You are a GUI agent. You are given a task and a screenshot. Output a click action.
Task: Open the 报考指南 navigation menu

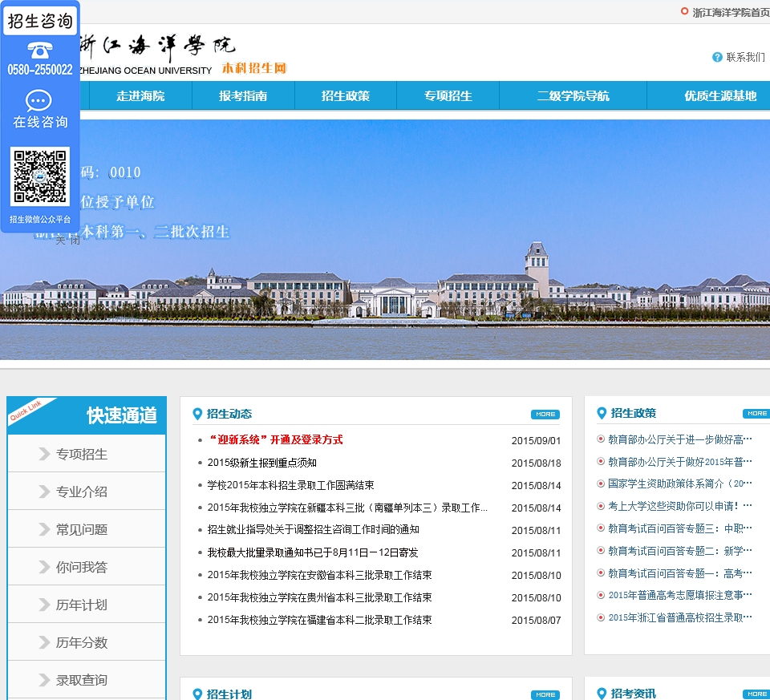(243, 95)
